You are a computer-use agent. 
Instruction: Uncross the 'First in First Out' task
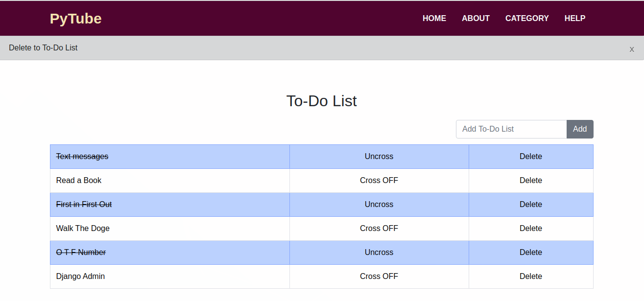pyautogui.click(x=379, y=204)
